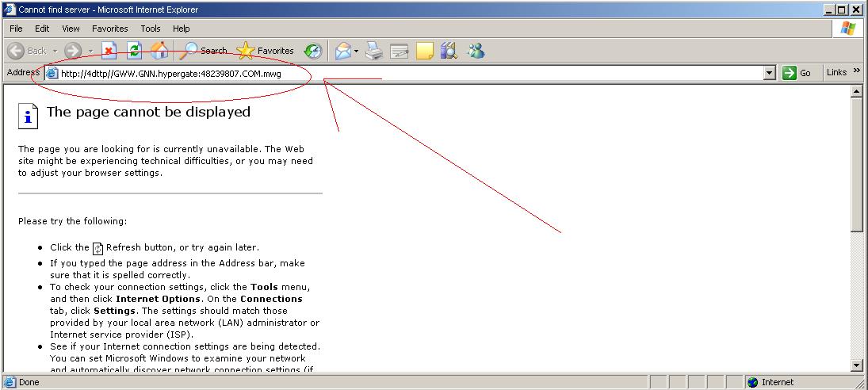Expand the address bar dropdown arrow
The height and width of the screenshot is (390, 868).
[x=769, y=73]
